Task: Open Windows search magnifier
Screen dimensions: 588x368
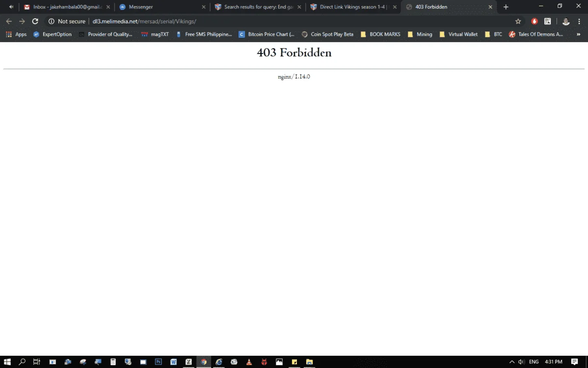Action: [22, 362]
